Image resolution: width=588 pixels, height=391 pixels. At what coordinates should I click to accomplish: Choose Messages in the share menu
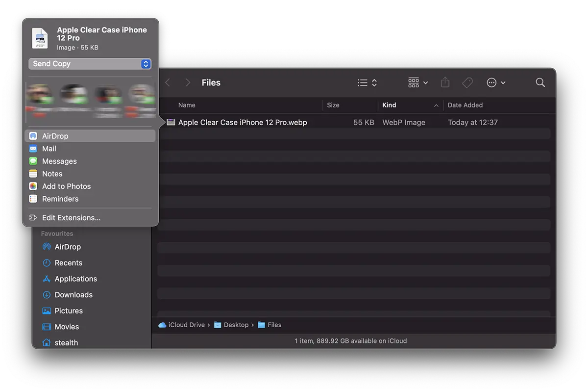(90, 161)
